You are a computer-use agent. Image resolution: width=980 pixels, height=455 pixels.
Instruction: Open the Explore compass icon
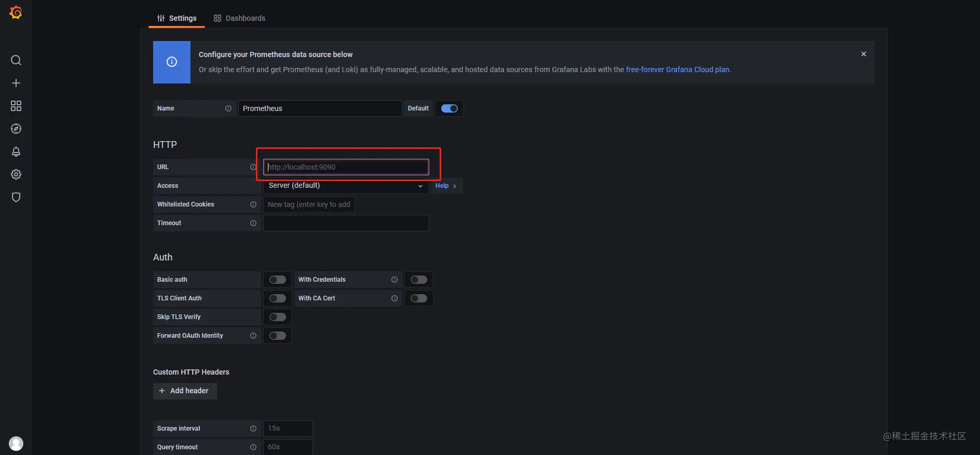click(x=16, y=129)
